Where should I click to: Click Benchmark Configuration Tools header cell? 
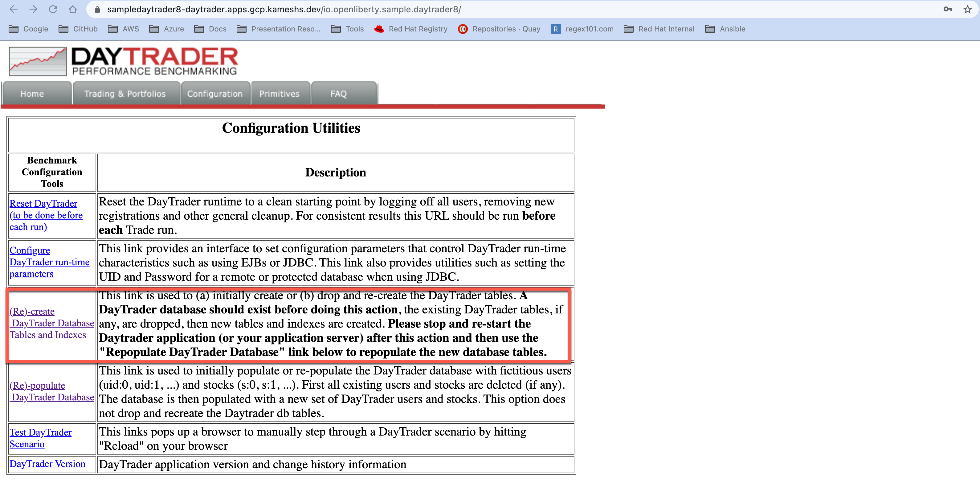52,172
